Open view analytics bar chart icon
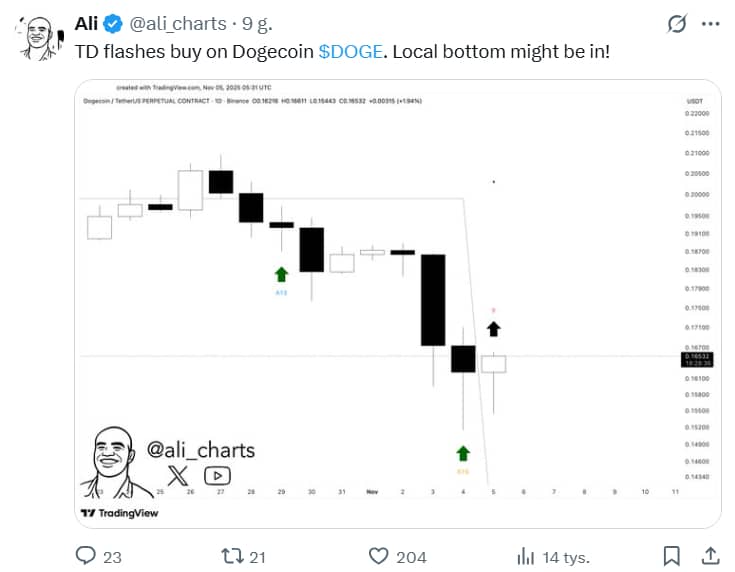 (x=525, y=556)
